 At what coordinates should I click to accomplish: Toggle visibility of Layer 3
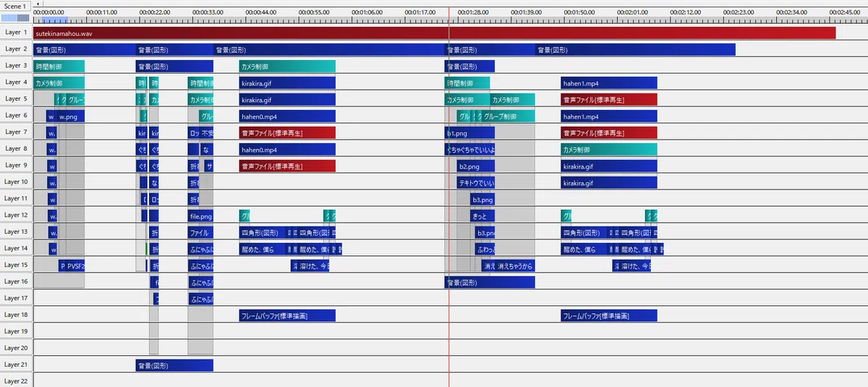click(16, 66)
